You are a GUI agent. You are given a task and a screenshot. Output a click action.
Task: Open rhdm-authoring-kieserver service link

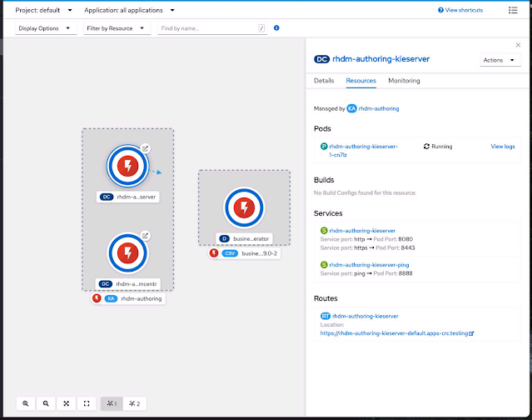pyautogui.click(x=362, y=231)
